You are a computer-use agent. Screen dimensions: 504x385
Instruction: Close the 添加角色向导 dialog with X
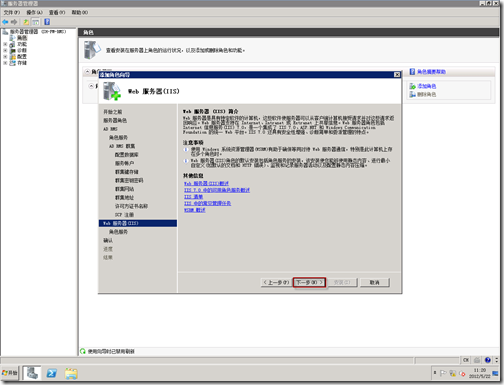(x=397, y=75)
